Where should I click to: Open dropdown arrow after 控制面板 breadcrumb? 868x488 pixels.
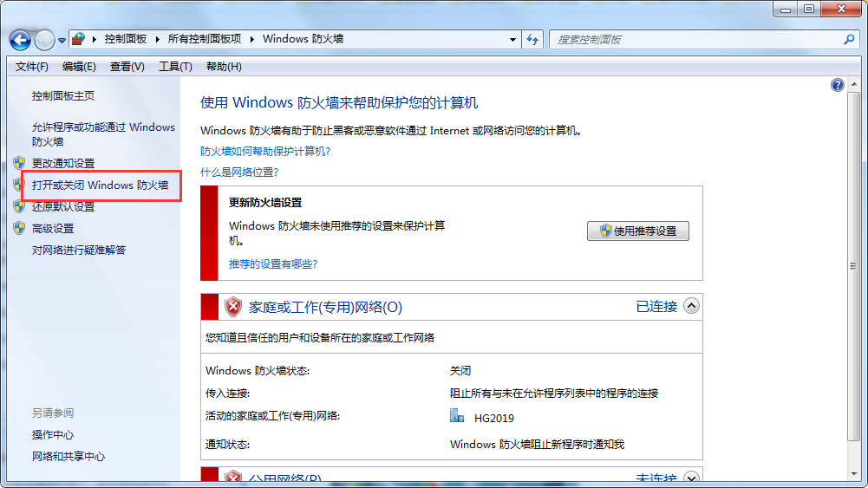(157, 39)
